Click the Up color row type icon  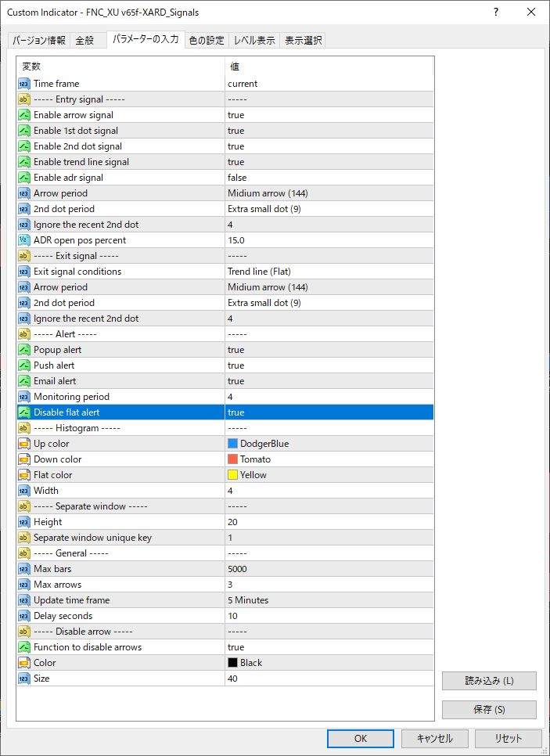[24, 444]
